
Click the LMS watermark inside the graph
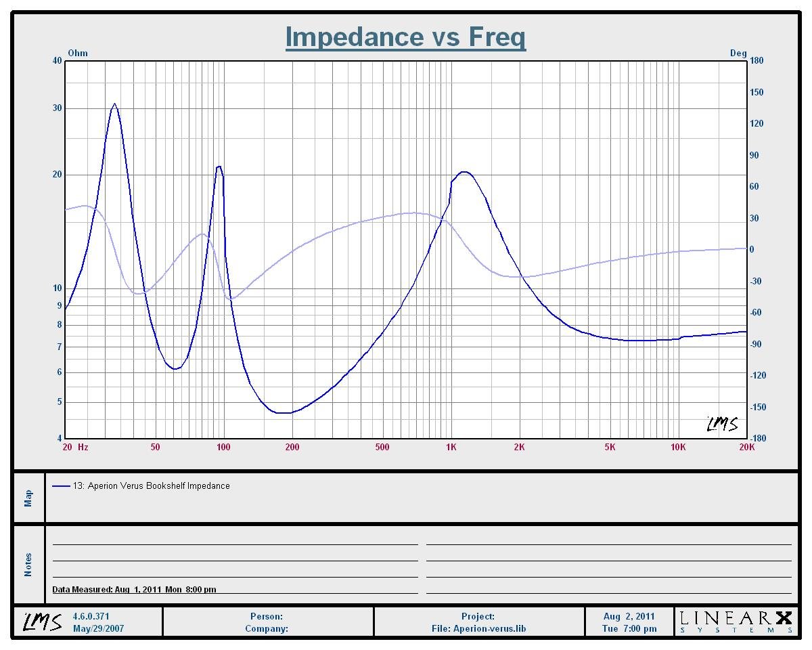point(722,425)
